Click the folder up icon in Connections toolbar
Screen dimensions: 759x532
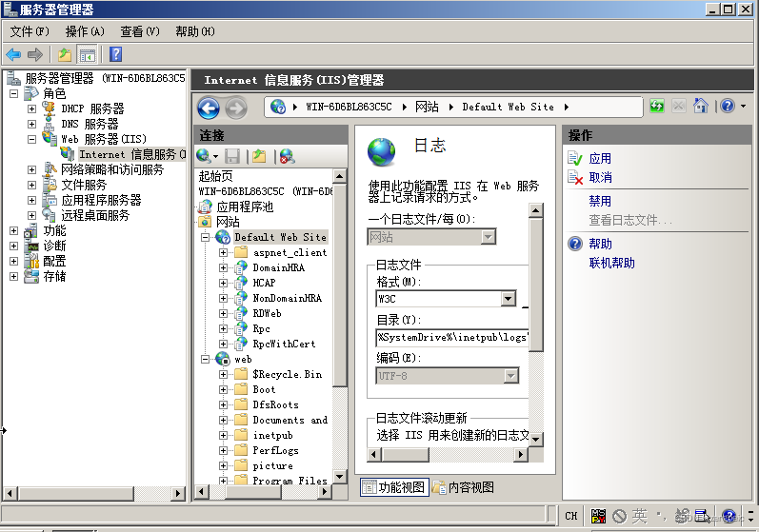point(259,156)
